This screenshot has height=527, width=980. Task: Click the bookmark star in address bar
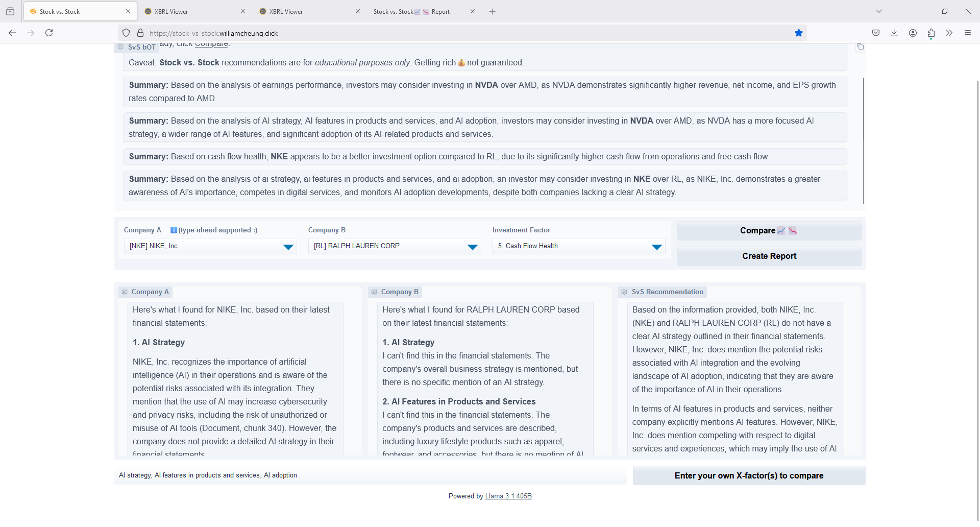799,33
